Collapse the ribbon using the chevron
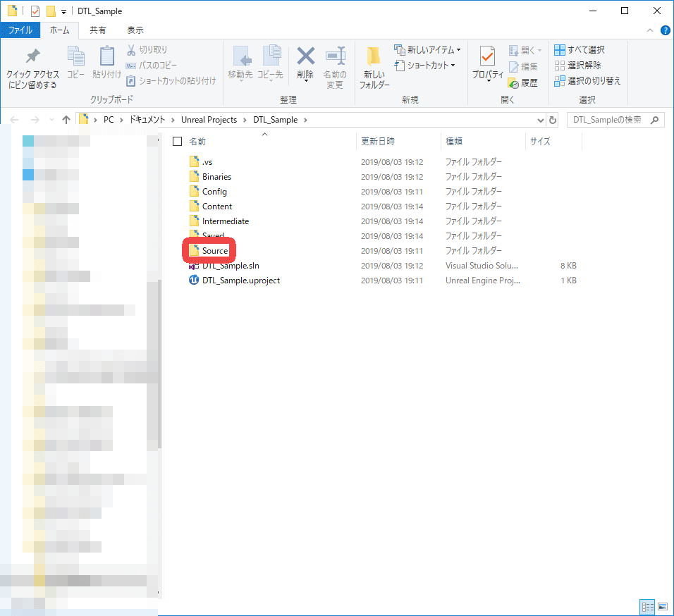Screen dimensions: 674x616 pyautogui.click(x=650, y=30)
